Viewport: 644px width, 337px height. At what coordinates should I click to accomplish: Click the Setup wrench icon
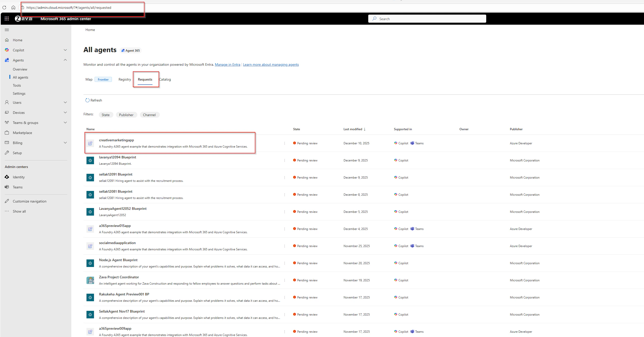point(7,153)
